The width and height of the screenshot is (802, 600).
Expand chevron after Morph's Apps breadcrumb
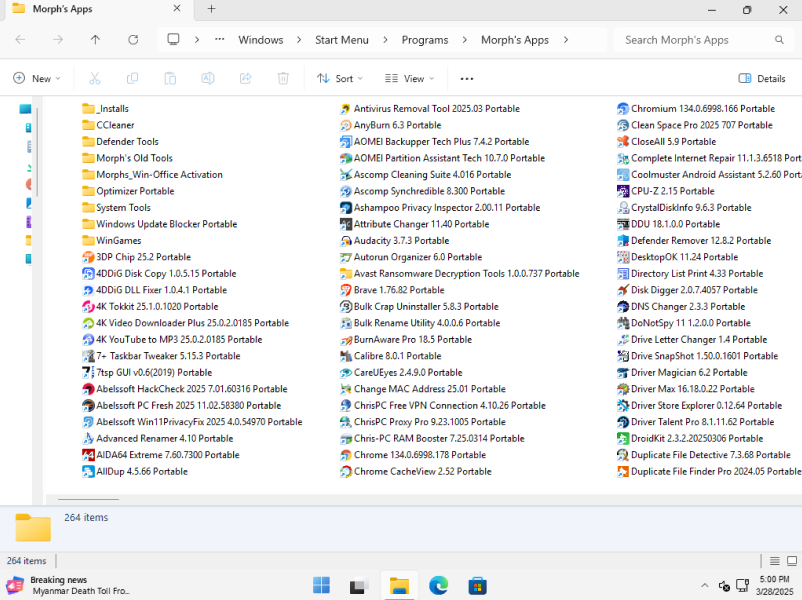(566, 39)
